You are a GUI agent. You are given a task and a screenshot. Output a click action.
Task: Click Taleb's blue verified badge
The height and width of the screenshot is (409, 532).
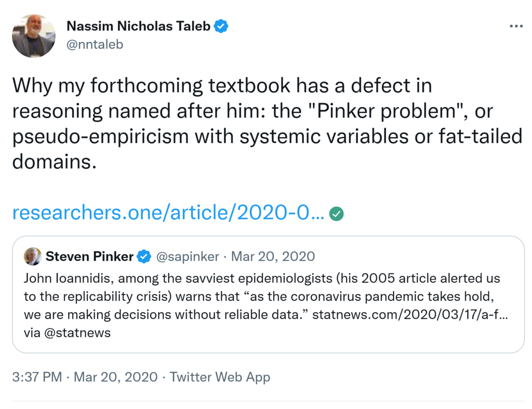[x=222, y=27]
